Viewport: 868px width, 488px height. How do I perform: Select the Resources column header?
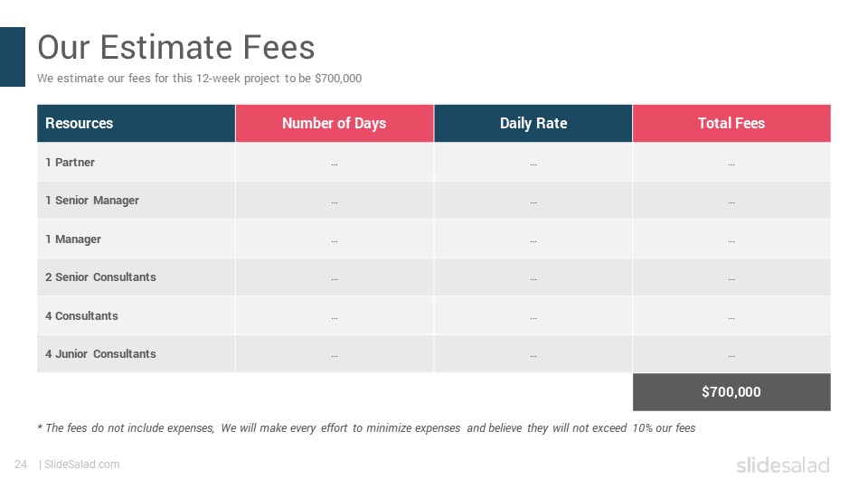point(137,124)
